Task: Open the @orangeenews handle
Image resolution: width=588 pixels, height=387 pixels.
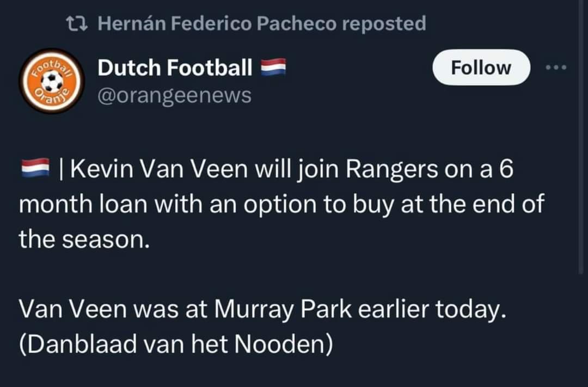Action: [x=174, y=95]
